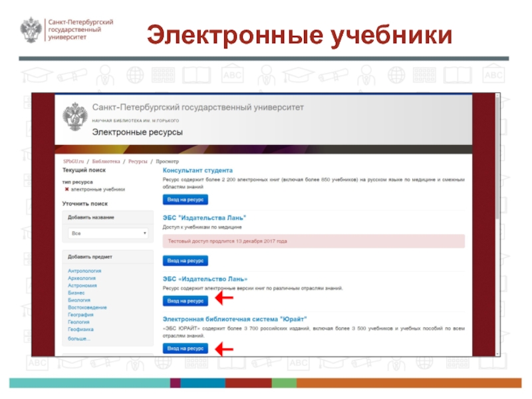Choose the 'Бизнес' subject filter
532x399 pixels.
click(76, 293)
